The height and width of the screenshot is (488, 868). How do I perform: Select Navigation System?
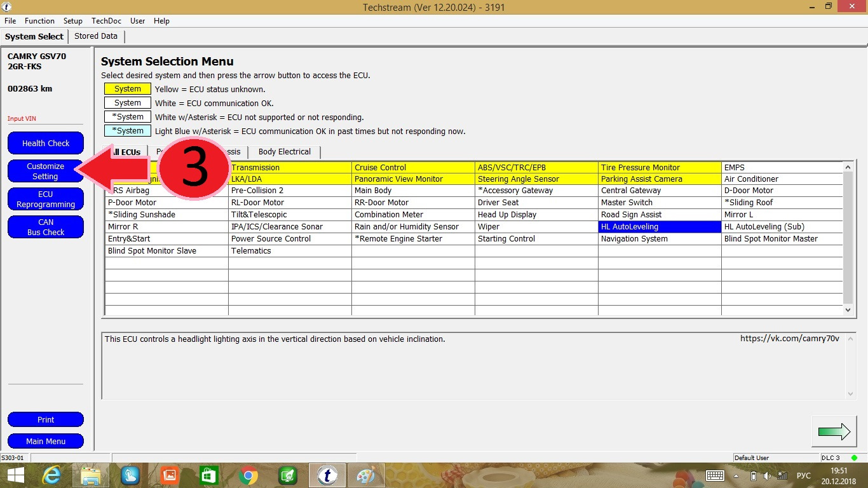pos(660,239)
